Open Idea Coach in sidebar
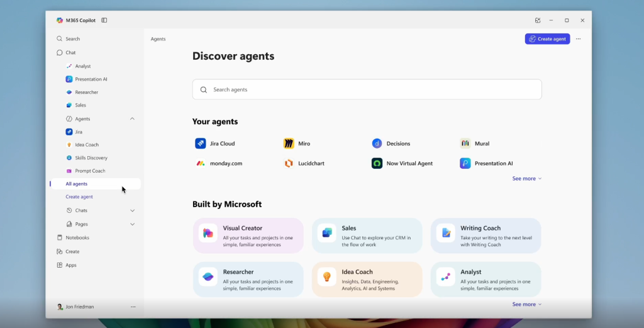The height and width of the screenshot is (328, 644). pos(82,145)
